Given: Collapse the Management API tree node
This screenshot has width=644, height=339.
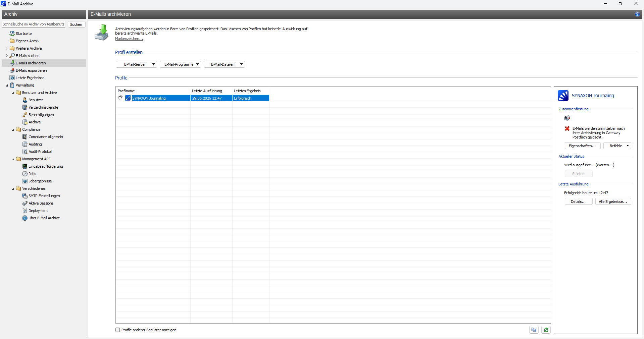Looking at the screenshot, I should (13, 159).
